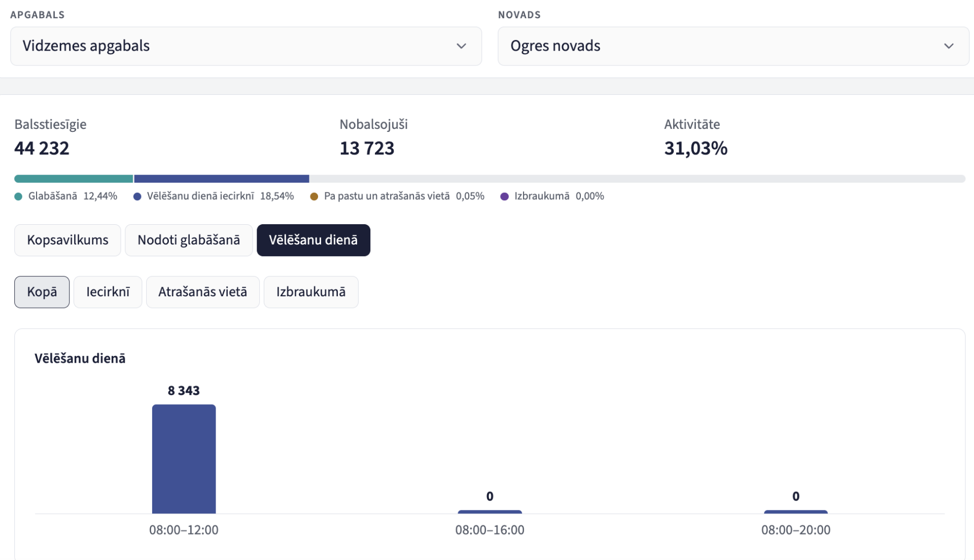974x560 pixels.
Task: Choose the Izbraukumā filter button
Action: click(x=311, y=292)
